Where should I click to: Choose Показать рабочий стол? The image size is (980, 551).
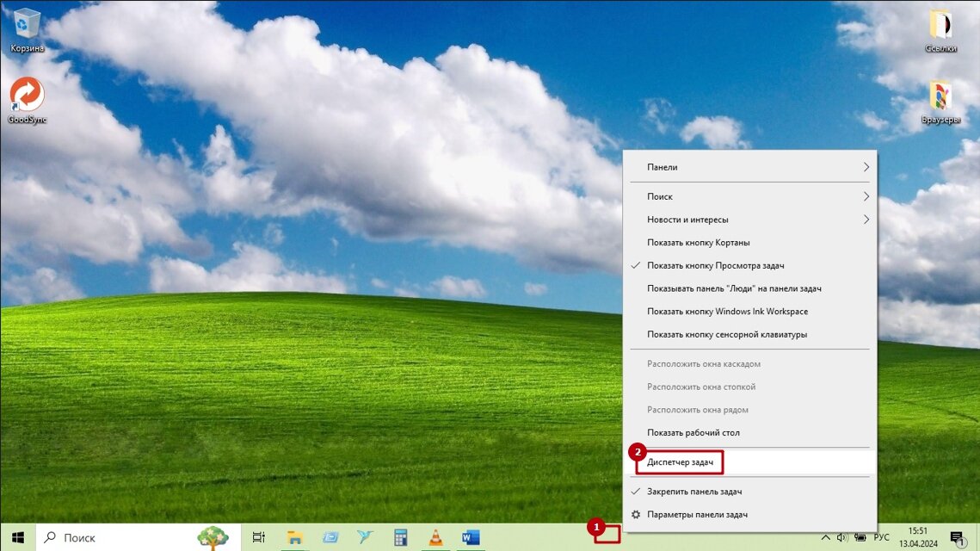click(750, 433)
